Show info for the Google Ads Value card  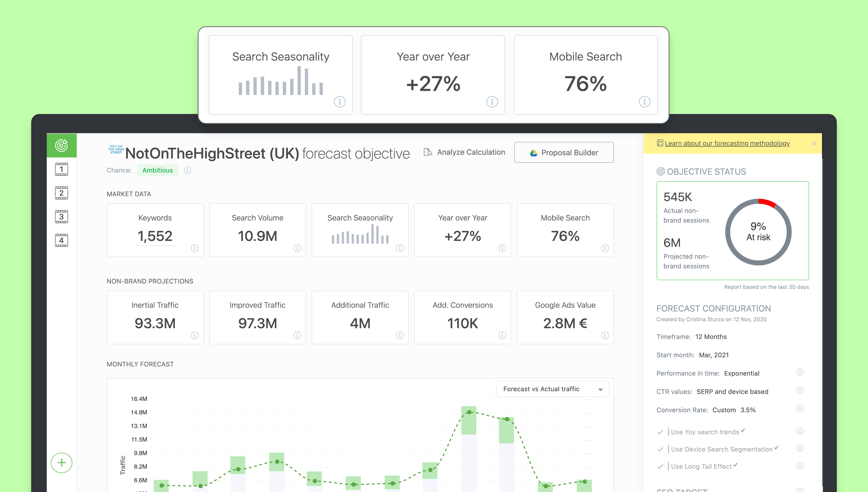pyautogui.click(x=605, y=335)
